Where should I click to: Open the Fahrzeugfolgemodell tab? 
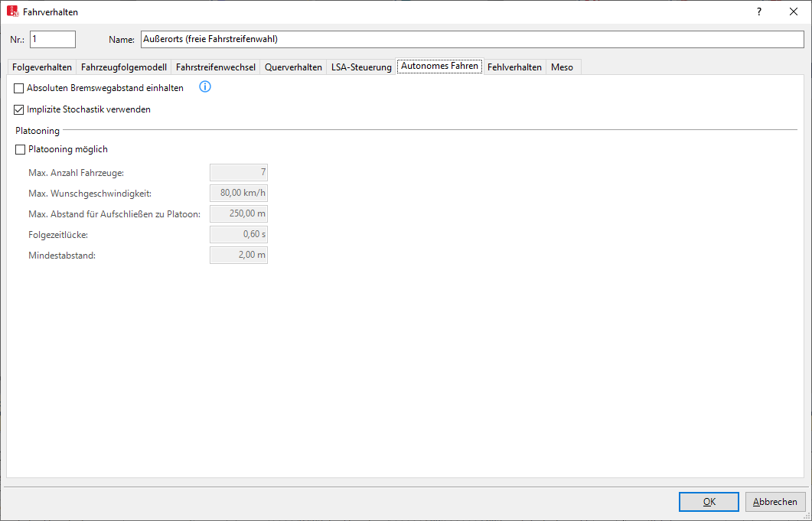tap(123, 67)
